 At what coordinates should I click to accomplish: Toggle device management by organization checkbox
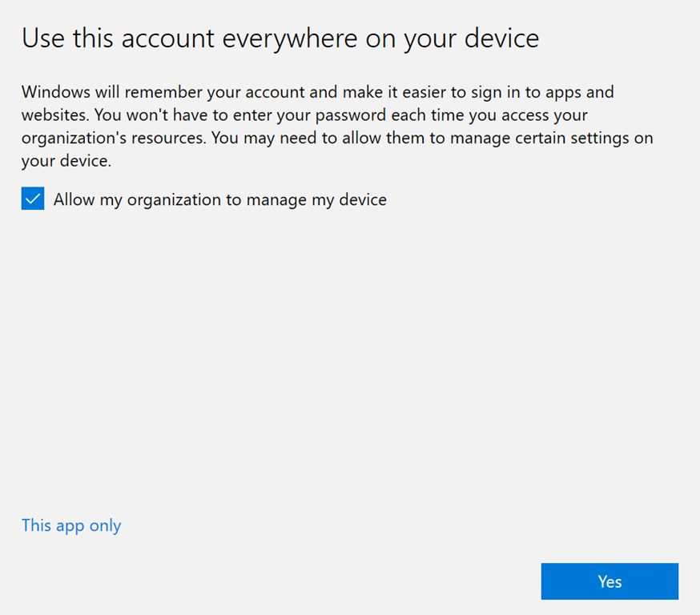pos(33,199)
